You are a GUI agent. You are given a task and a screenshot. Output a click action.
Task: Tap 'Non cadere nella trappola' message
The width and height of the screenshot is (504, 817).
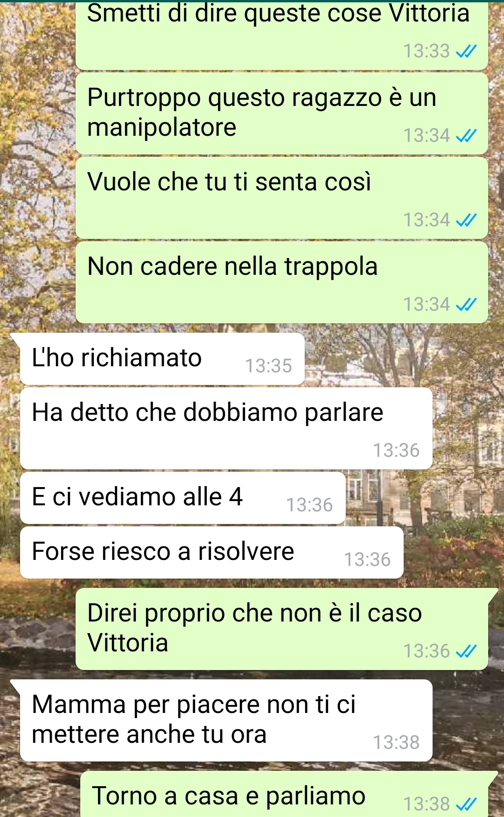(282, 282)
